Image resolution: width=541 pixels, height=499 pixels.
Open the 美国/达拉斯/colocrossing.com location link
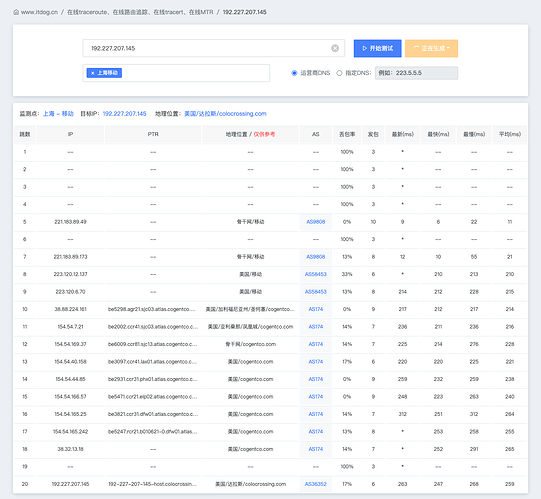[x=225, y=114]
